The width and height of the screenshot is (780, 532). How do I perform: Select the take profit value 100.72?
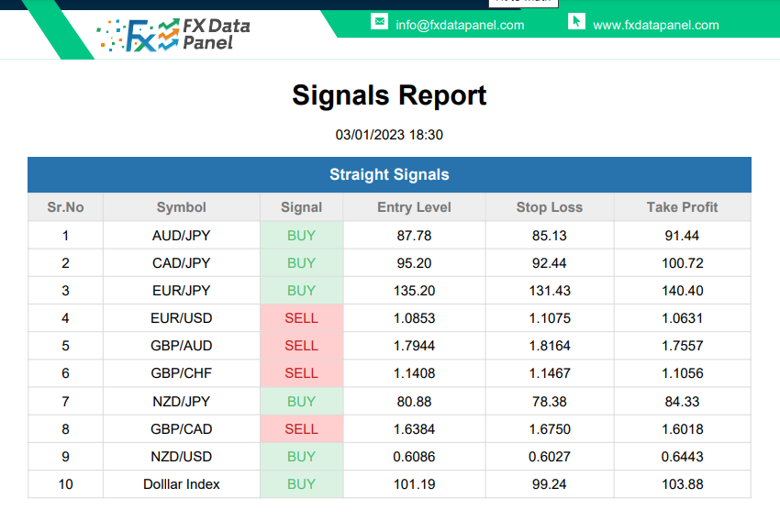pyautogui.click(x=683, y=263)
